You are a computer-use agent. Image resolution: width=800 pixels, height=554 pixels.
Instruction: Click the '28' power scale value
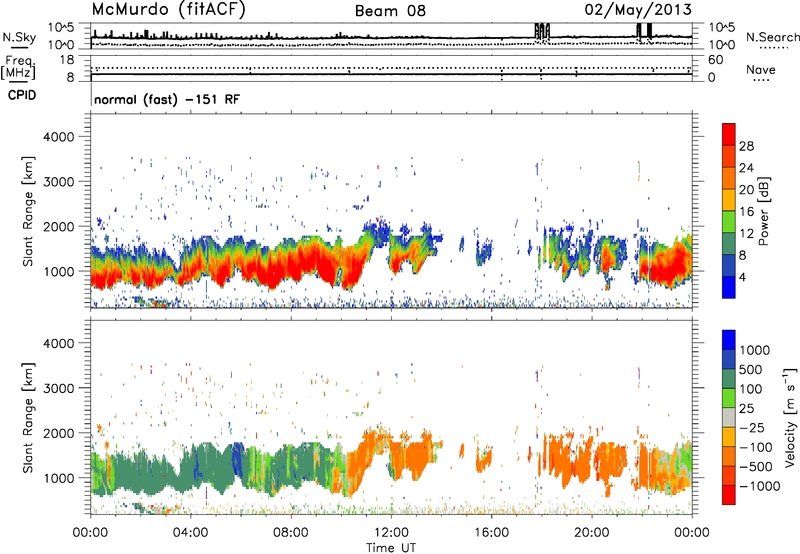746,146
